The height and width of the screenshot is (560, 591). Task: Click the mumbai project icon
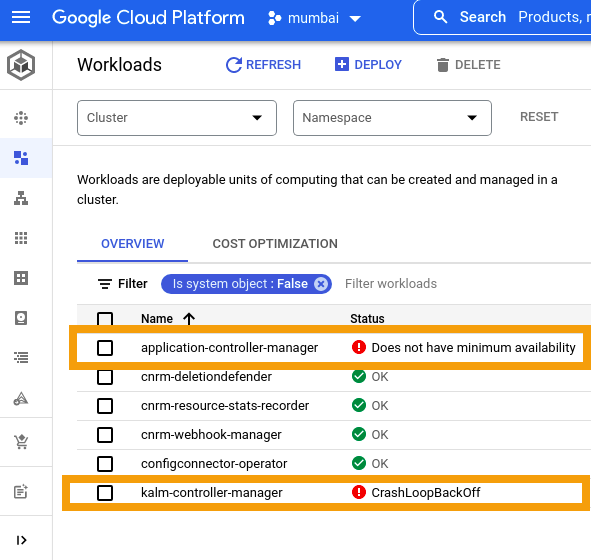click(x=274, y=18)
